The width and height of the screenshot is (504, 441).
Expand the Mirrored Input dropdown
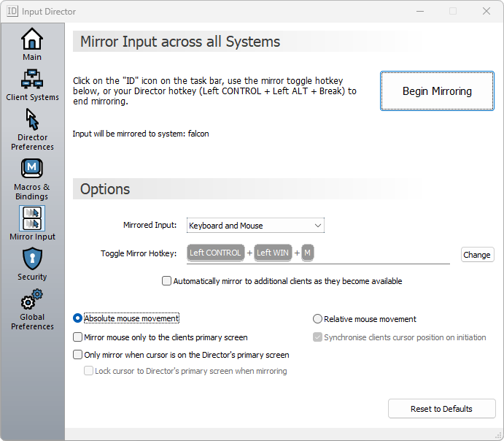pos(255,226)
